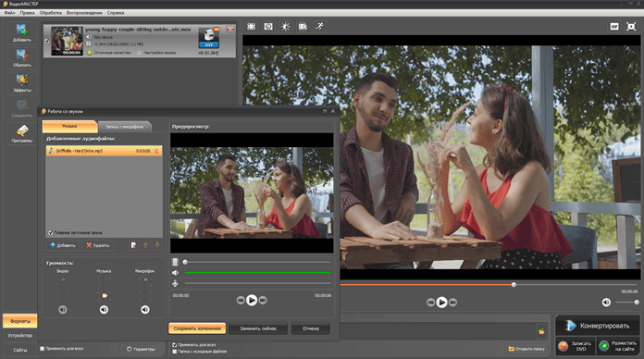
Task: Open the Воспроизведение menu
Action: (x=84, y=13)
